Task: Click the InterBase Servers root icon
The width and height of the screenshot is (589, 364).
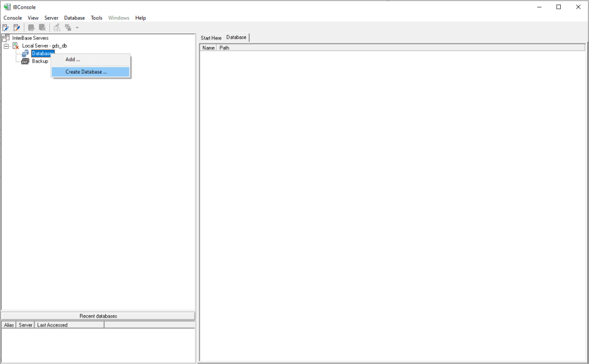Action: coord(6,38)
